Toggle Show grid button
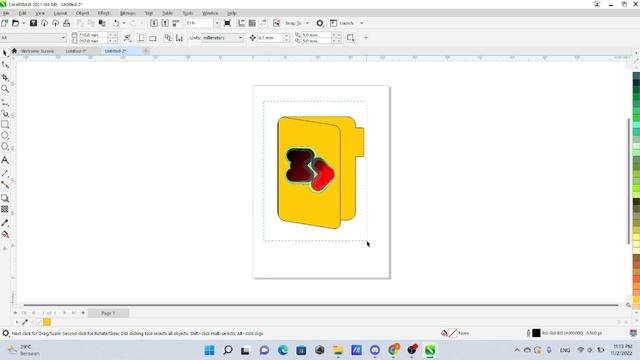 (252, 23)
